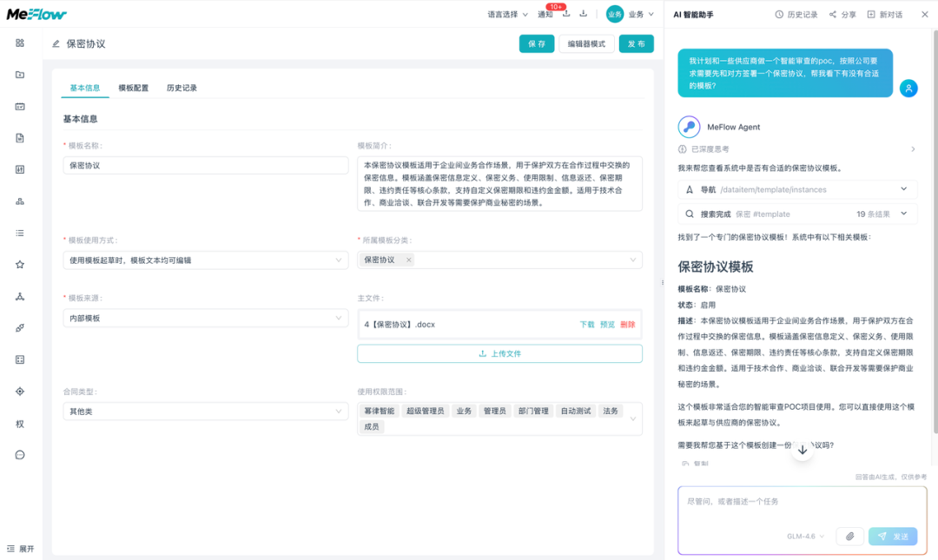The width and height of the screenshot is (938, 560).
Task: Open the 使用权限范围 dropdown
Action: pyautogui.click(x=499, y=418)
